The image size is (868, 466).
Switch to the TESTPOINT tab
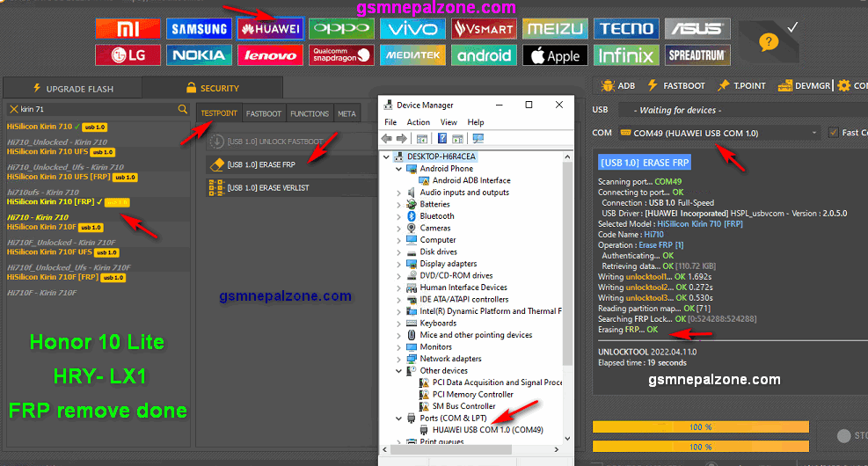pyautogui.click(x=219, y=113)
